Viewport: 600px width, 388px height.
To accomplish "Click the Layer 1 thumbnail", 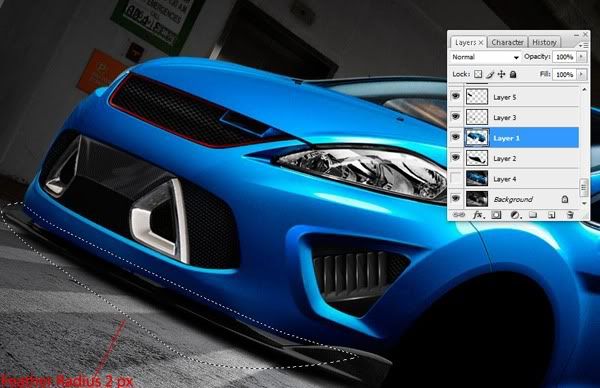I will coord(477,137).
